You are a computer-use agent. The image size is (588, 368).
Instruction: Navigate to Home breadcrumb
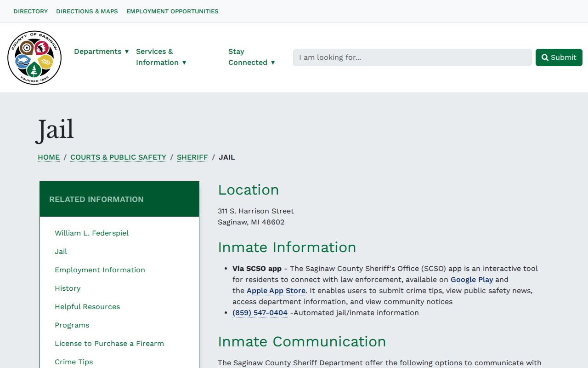(x=49, y=157)
